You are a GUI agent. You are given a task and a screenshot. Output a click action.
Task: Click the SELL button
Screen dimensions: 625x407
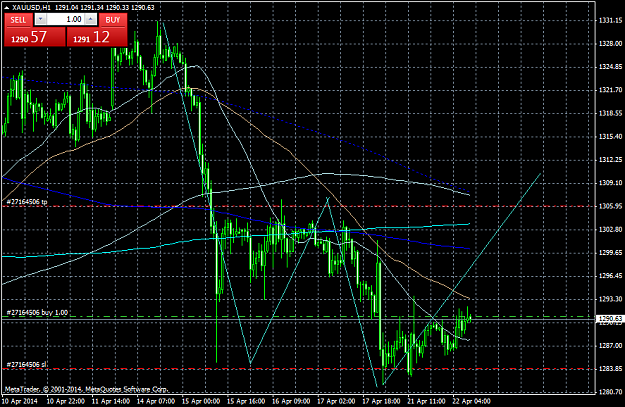[x=18, y=20]
